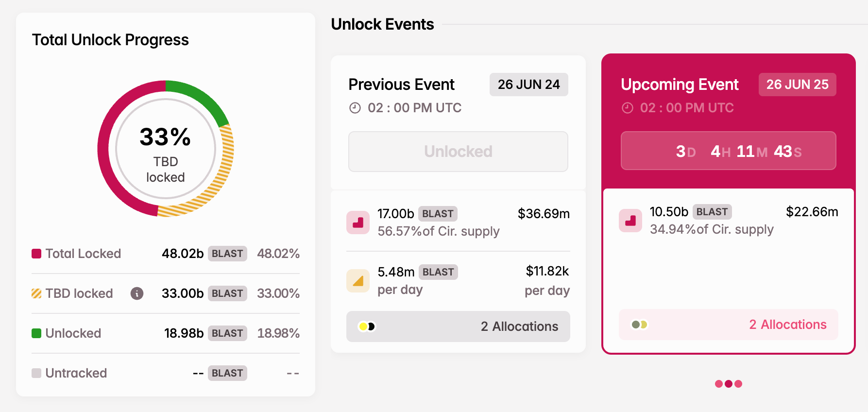Click the striped TBD locked legend swatch
Screen dimensions: 868x412
pos(36,293)
